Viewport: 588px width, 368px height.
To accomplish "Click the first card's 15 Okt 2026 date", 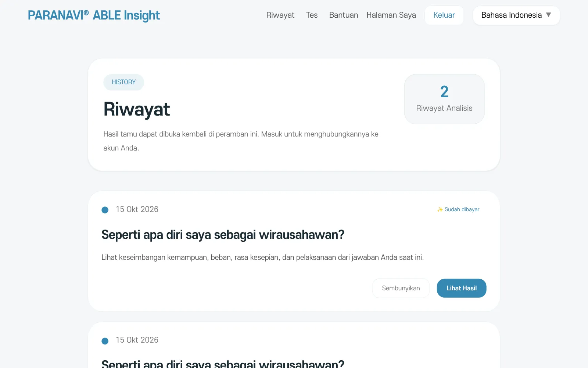I will [137, 209].
